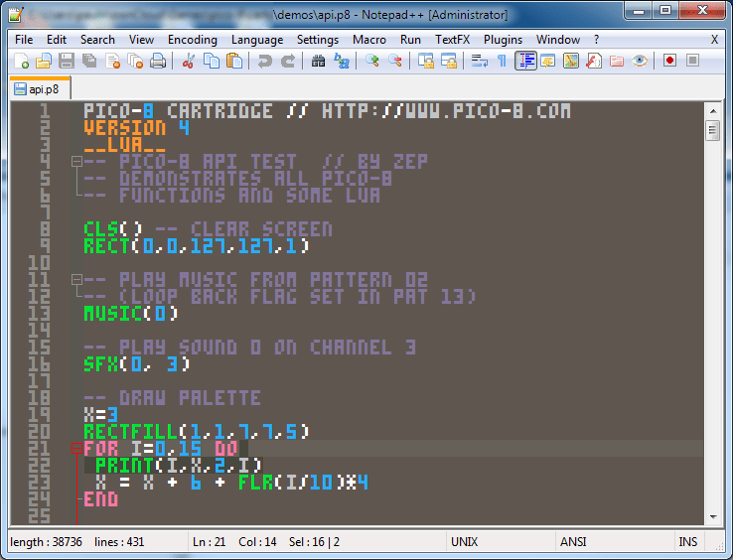Toggle synchronized vertical scrolling

pyautogui.click(x=426, y=61)
